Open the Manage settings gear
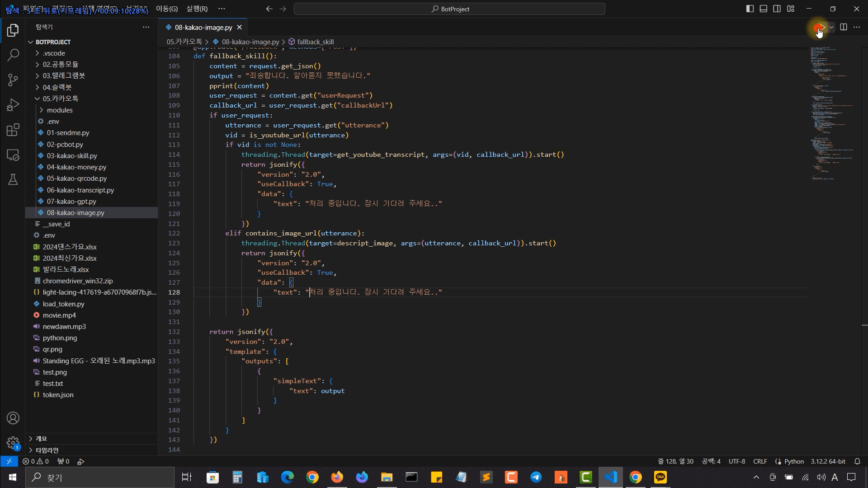This screenshot has height=488, width=868. (x=13, y=443)
